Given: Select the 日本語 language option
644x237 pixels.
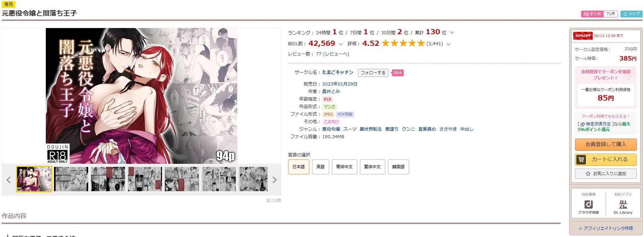Looking at the screenshot, I should pos(298,167).
